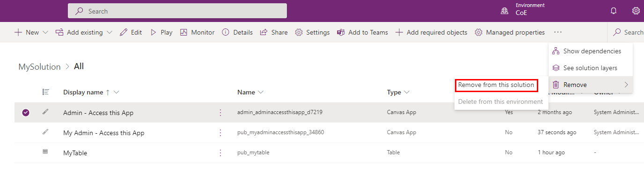Open the Name column sort menu
Viewport: 644px width, 173px height.
coord(261,92)
